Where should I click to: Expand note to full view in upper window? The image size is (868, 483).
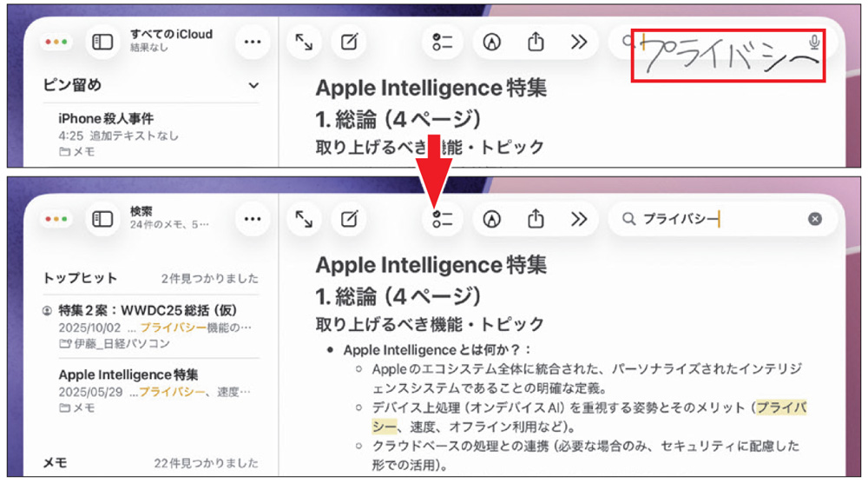click(x=303, y=42)
